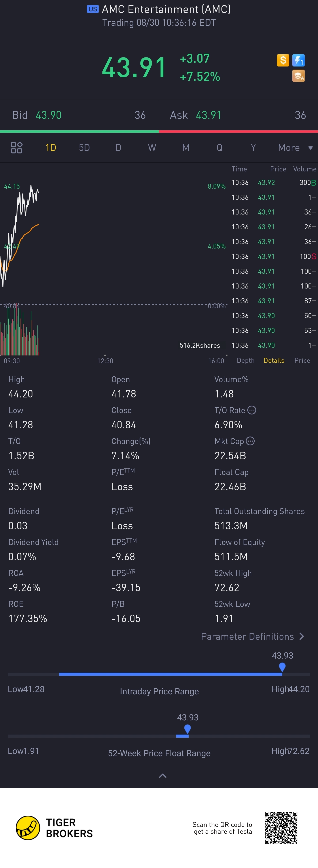Tap the Mkt Cap value 22.54B
318x868 pixels.
pyautogui.click(x=230, y=456)
